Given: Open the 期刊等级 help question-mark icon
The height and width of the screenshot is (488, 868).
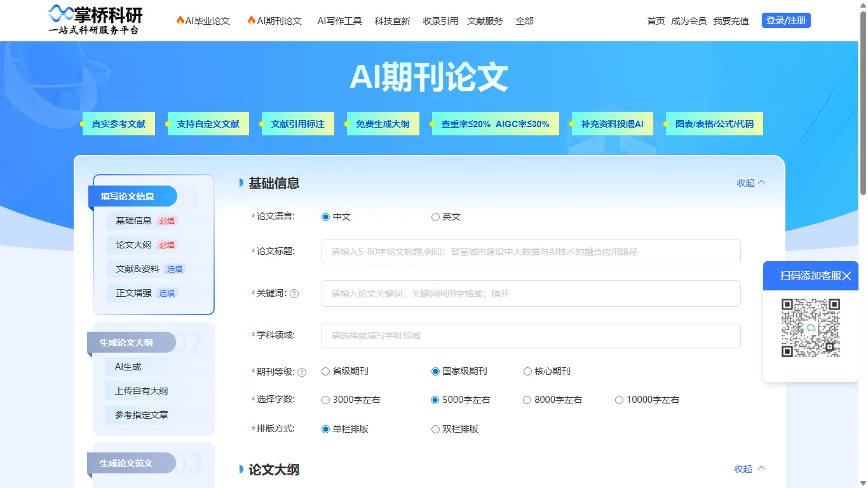Looking at the screenshot, I should (x=301, y=372).
